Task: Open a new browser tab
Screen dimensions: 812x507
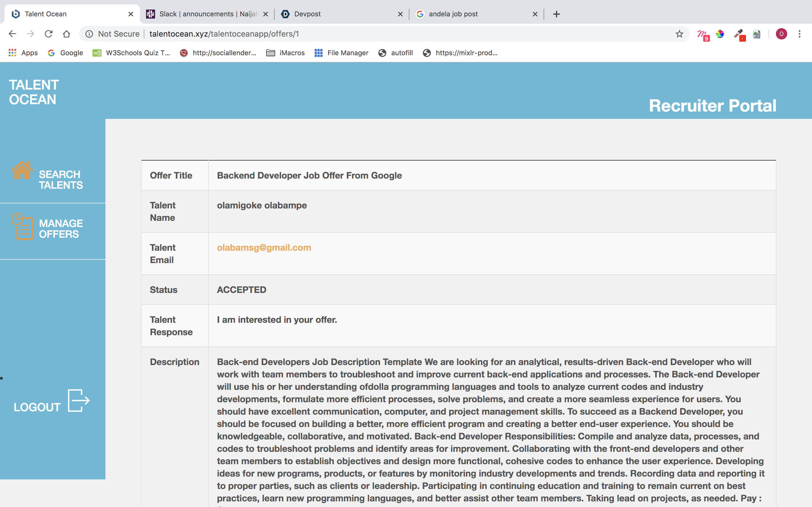Action: pyautogui.click(x=556, y=14)
